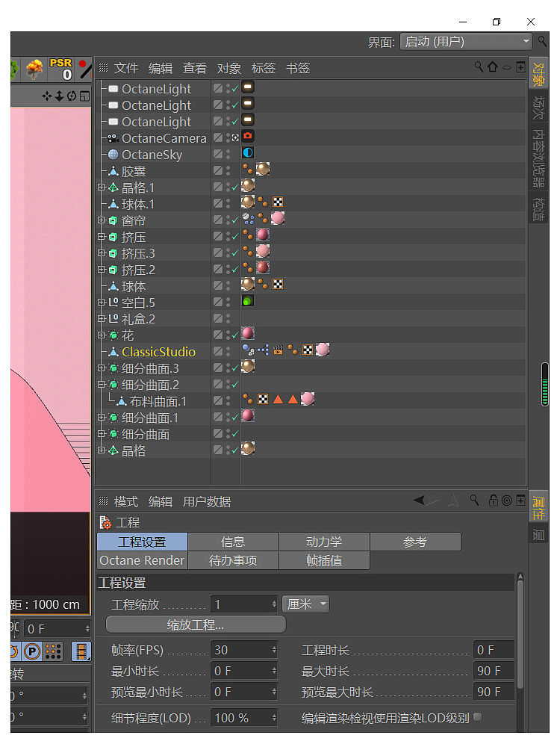The width and height of the screenshot is (560, 747).
Task: Expand the 细分曲面.3 object tree
Action: (101, 368)
